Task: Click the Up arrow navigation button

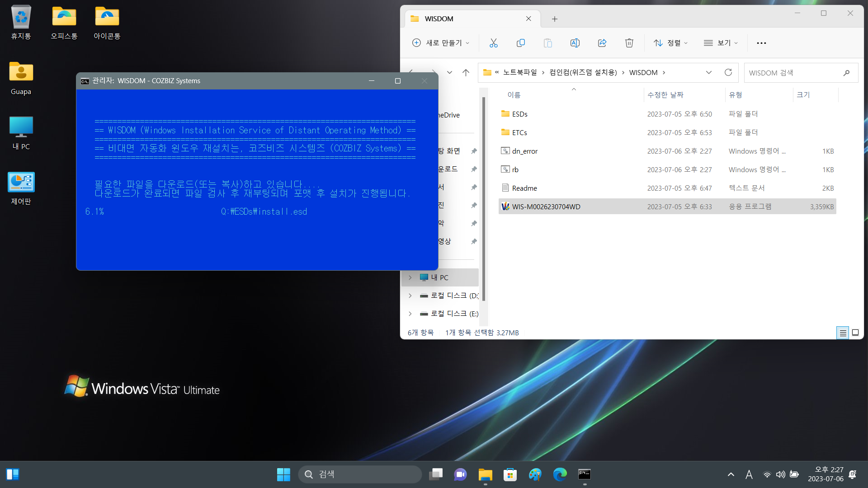Action: (466, 72)
